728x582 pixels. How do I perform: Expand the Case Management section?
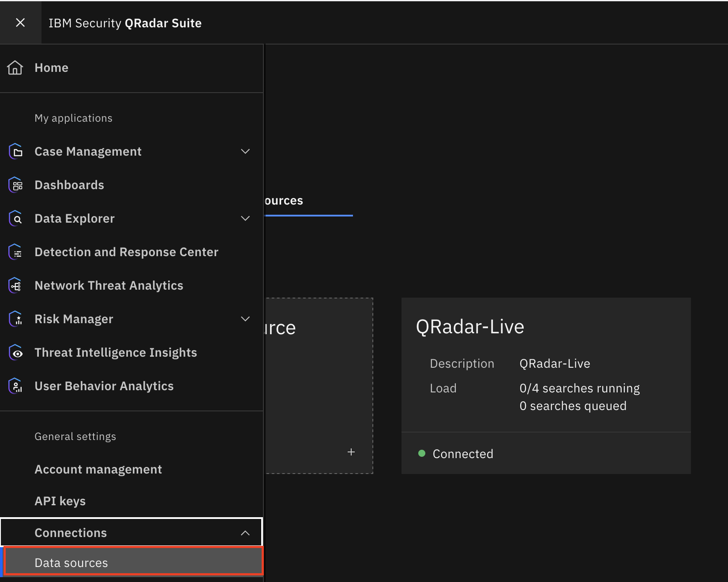[x=245, y=151]
